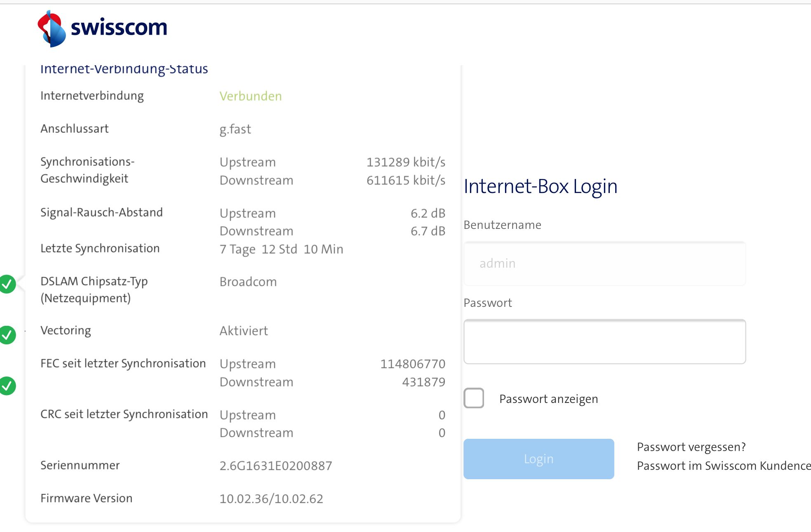
Task: Click firmware version 10.02.36/10.02.62
Action: [271, 499]
